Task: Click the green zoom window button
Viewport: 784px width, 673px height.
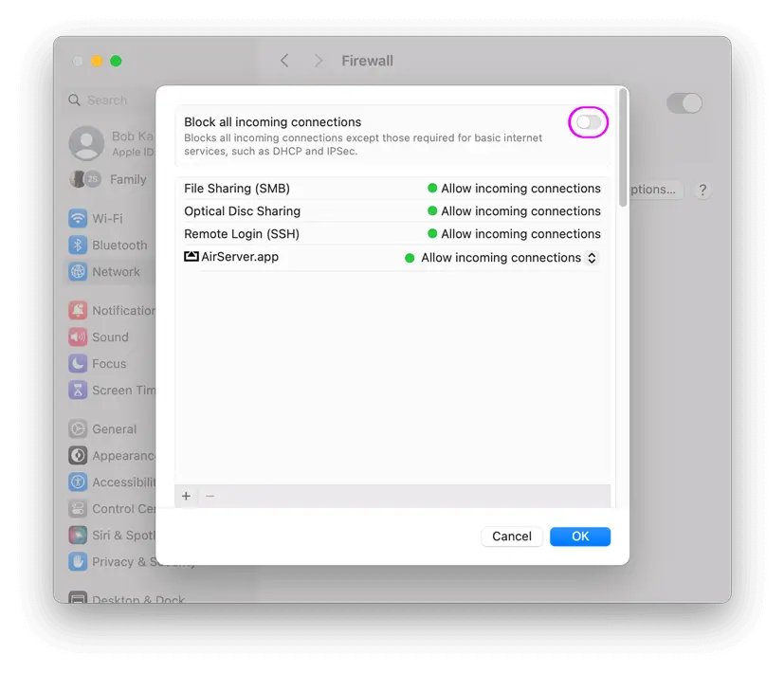Action: click(x=116, y=61)
